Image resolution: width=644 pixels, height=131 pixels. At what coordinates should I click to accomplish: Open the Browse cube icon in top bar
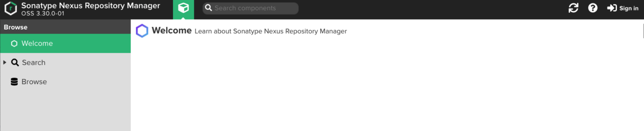coord(183,8)
